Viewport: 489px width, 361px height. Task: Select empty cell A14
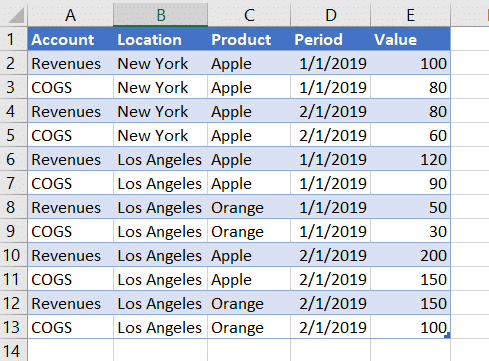[x=71, y=350]
